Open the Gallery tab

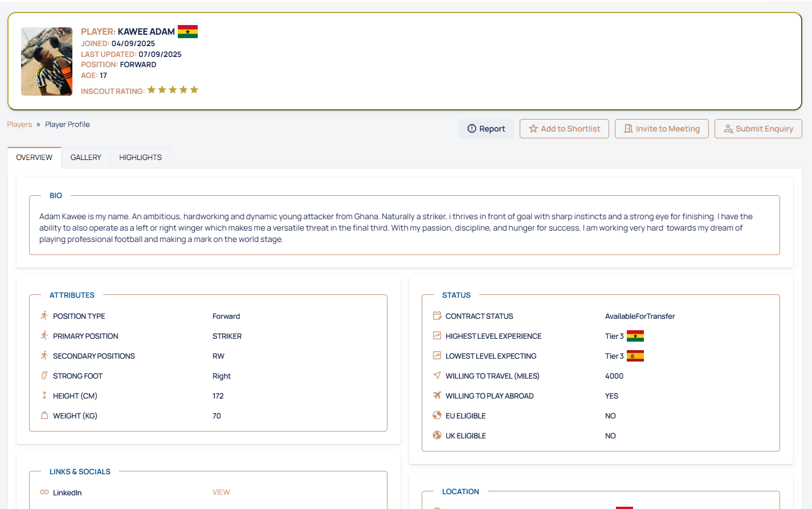point(86,158)
